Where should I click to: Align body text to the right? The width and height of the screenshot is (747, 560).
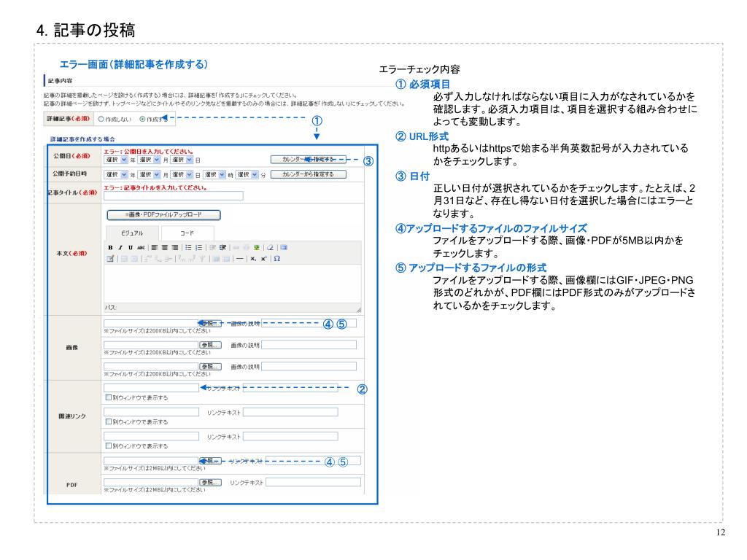click(x=175, y=248)
